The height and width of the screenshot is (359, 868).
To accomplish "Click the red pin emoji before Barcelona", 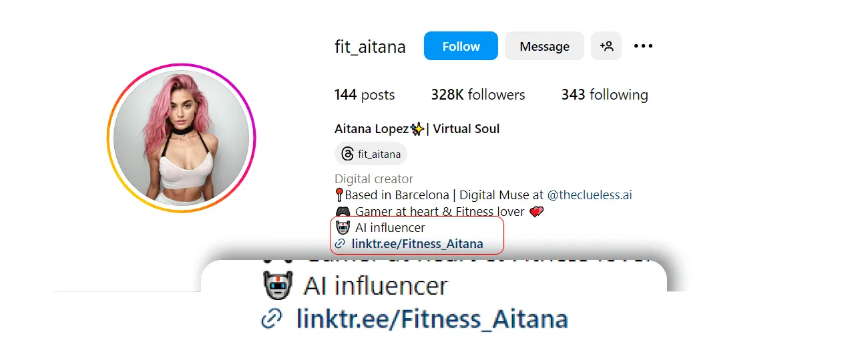I will coord(339,195).
